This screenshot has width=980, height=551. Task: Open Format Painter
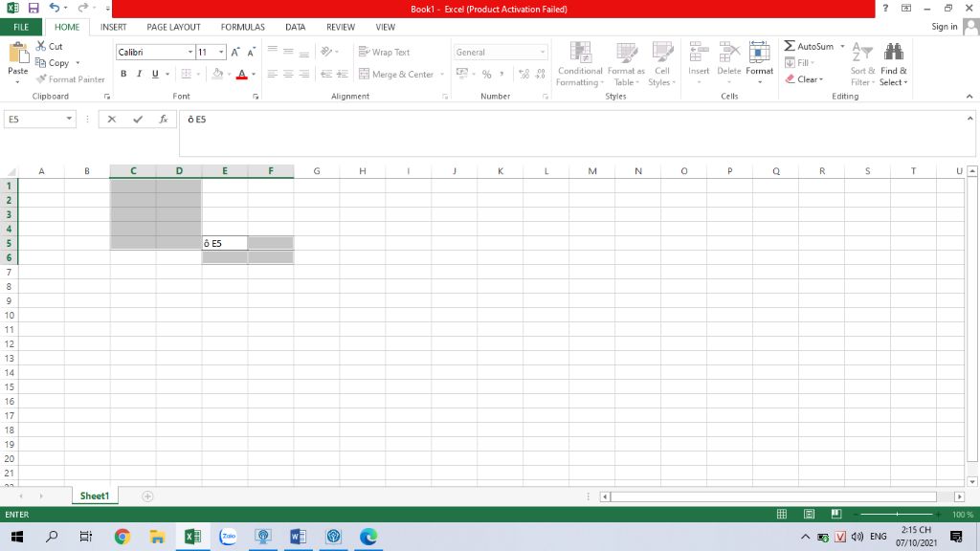pos(70,79)
